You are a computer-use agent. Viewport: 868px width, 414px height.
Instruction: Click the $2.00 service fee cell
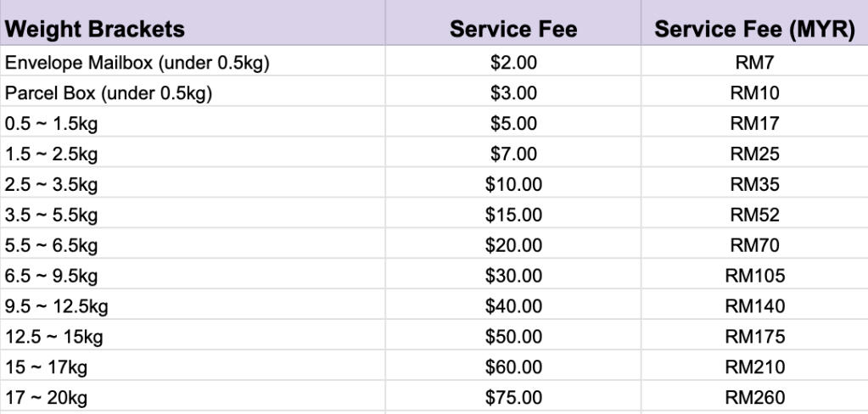(x=513, y=62)
